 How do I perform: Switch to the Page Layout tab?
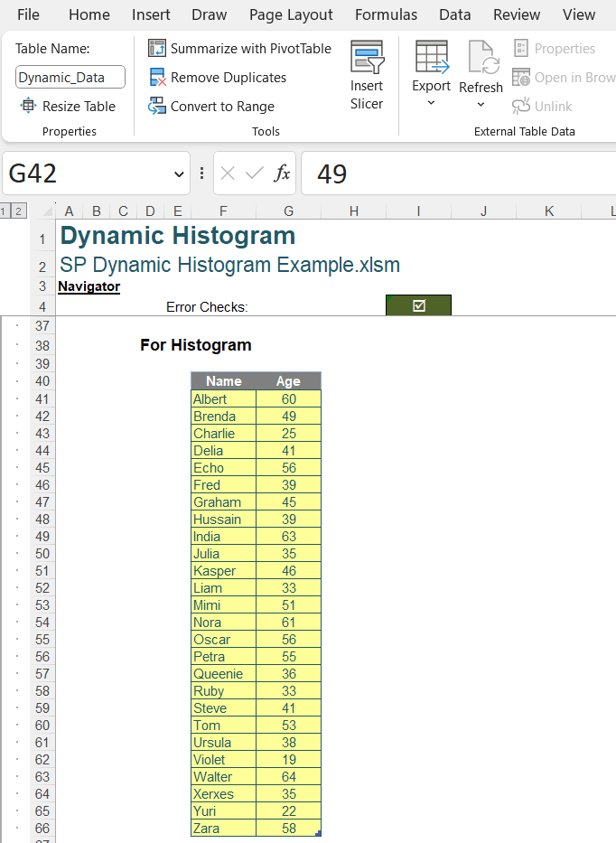[291, 14]
